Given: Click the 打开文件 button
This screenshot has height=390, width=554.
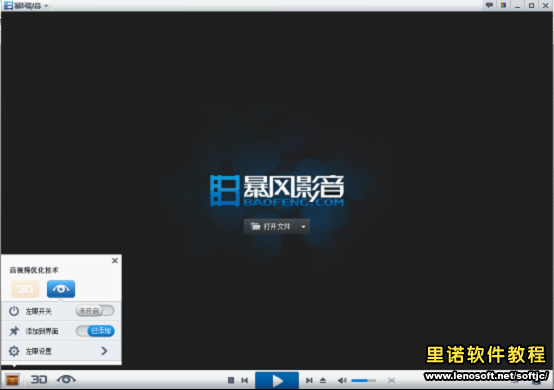Looking at the screenshot, I should point(271,226).
